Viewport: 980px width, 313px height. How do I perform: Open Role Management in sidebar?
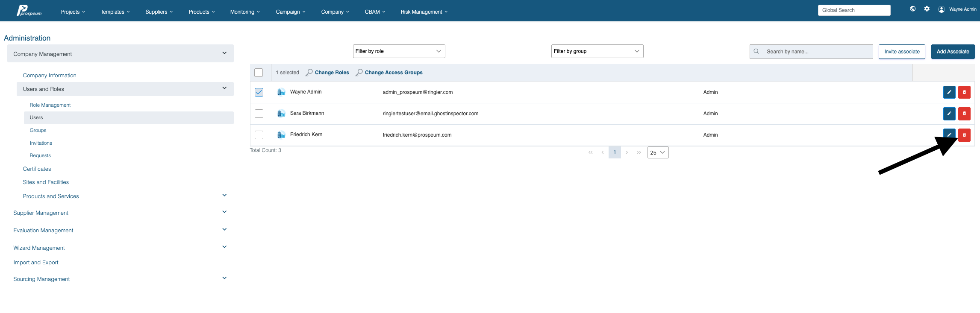tap(50, 105)
